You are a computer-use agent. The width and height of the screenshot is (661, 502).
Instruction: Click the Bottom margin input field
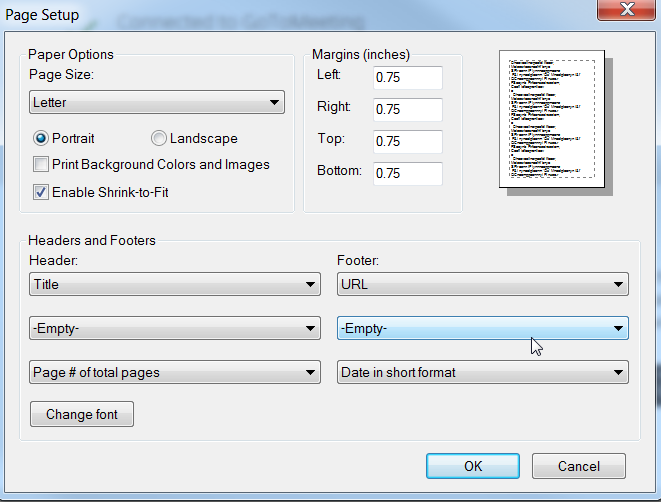click(x=408, y=174)
